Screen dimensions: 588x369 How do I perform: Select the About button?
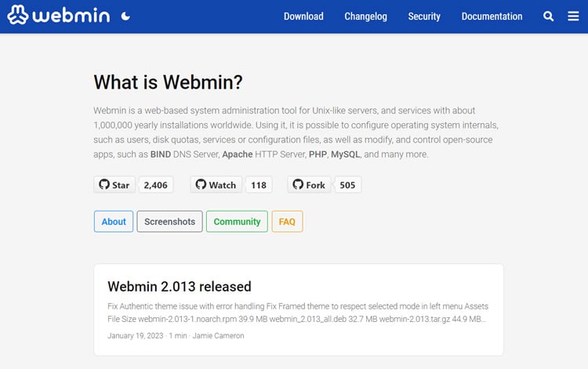click(x=114, y=222)
